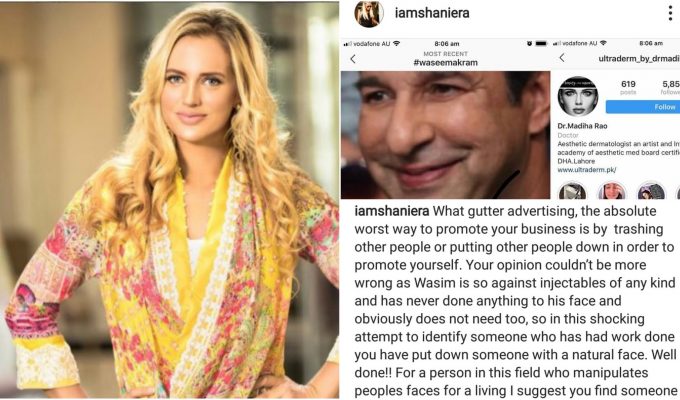Viewport: 680px width, 400px height.
Task: Tap the iamshaniera profile avatar
Action: click(x=369, y=14)
